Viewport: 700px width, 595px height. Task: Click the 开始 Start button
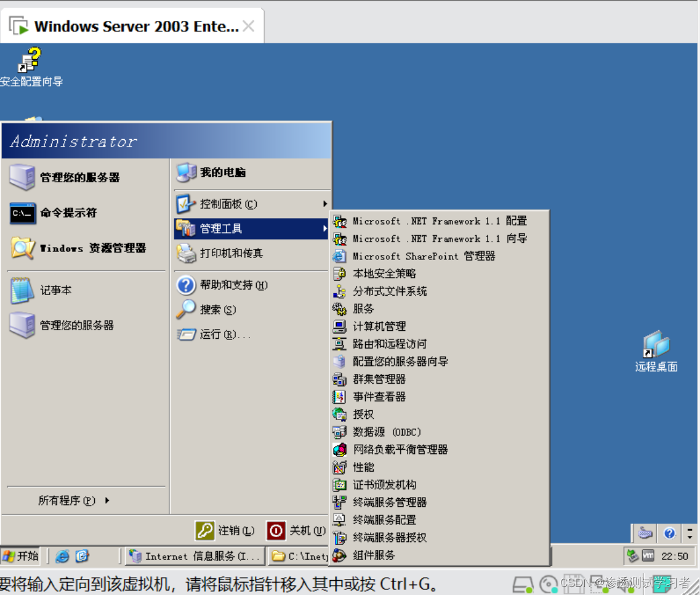[x=20, y=556]
